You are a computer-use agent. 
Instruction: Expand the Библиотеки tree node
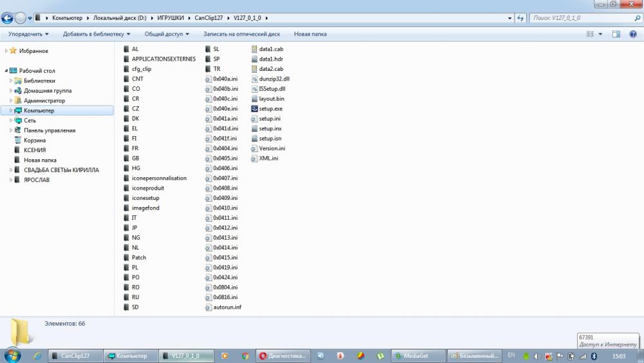(11, 81)
